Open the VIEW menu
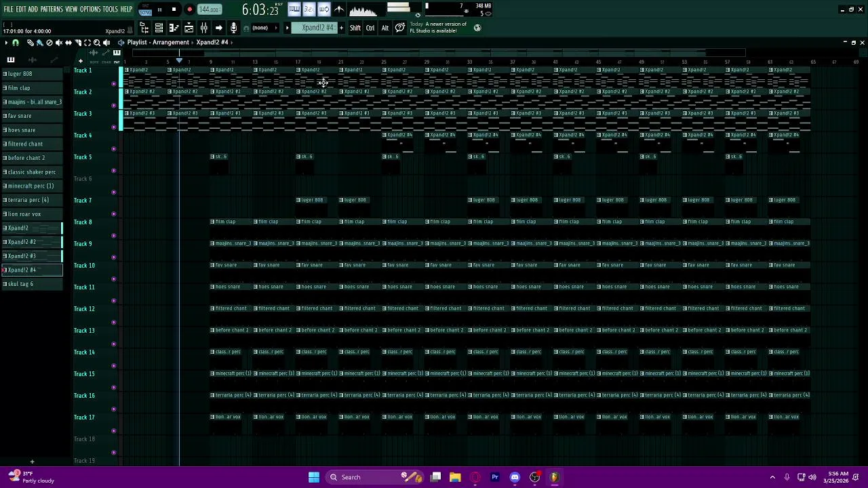The width and height of the screenshot is (868, 488). click(x=71, y=9)
